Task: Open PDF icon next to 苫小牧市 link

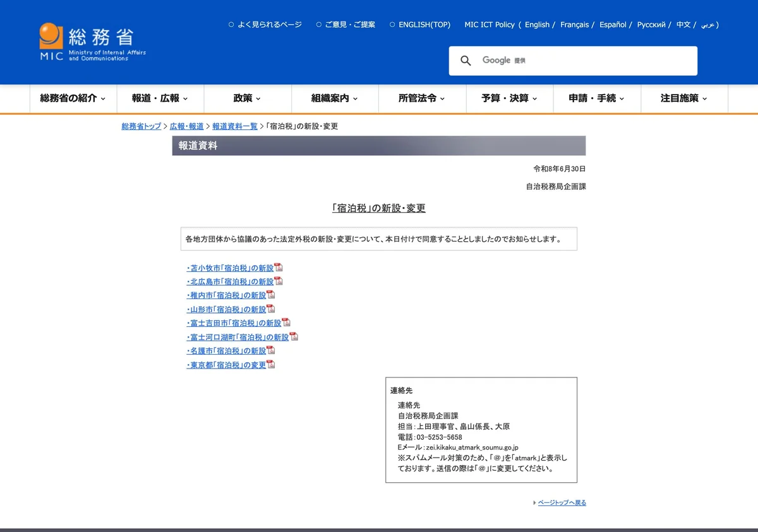Action: (279, 268)
